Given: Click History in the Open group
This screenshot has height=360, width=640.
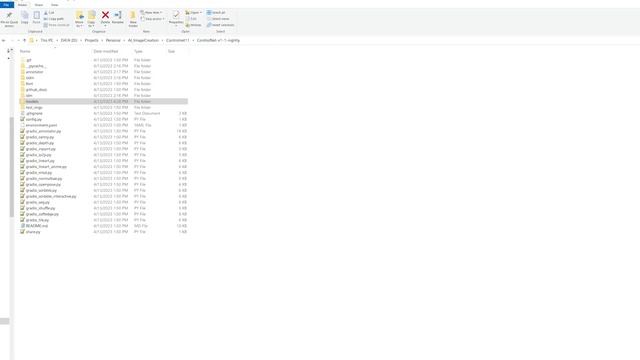Looking at the screenshot, I should pos(193,25).
